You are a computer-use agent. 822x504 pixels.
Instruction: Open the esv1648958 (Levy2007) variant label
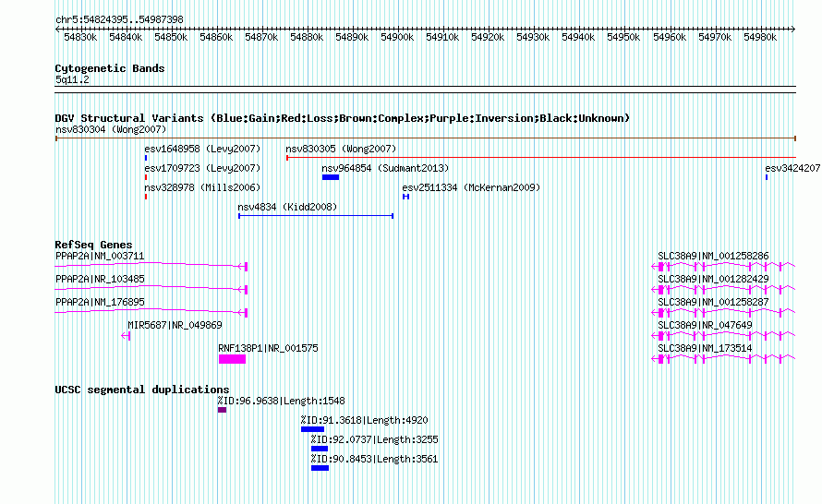(x=202, y=149)
